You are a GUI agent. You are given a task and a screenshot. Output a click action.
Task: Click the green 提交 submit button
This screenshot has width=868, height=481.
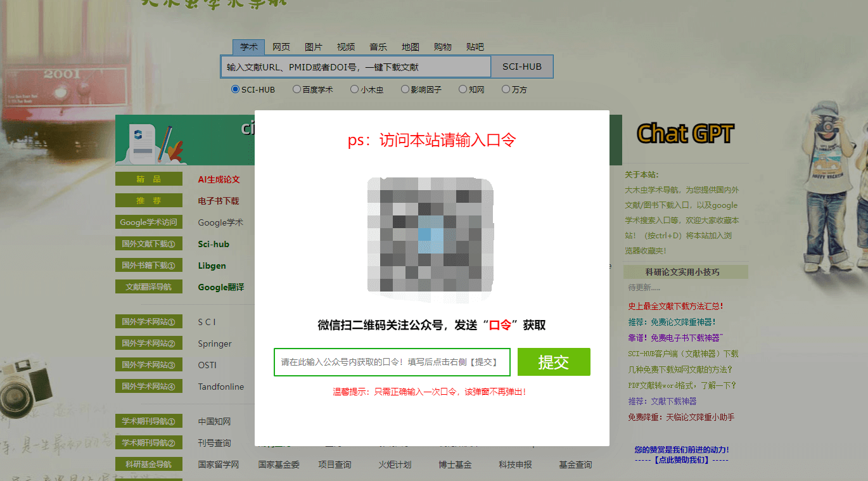(554, 362)
